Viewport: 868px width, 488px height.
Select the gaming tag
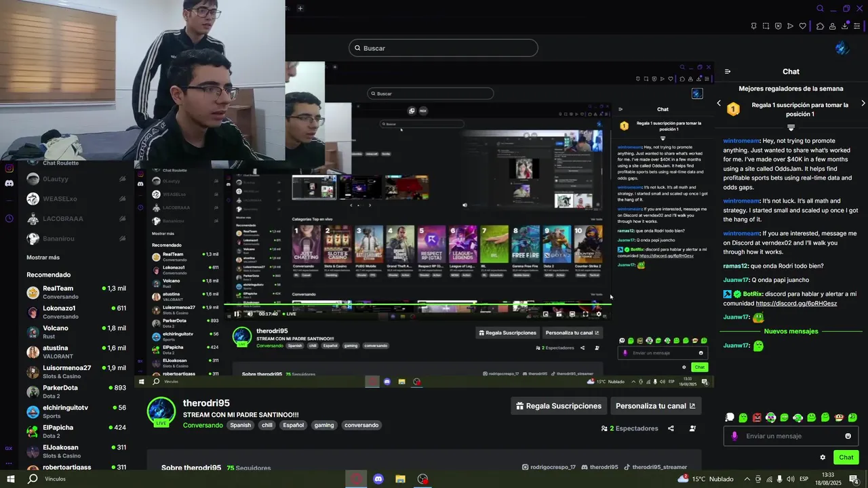coord(324,426)
